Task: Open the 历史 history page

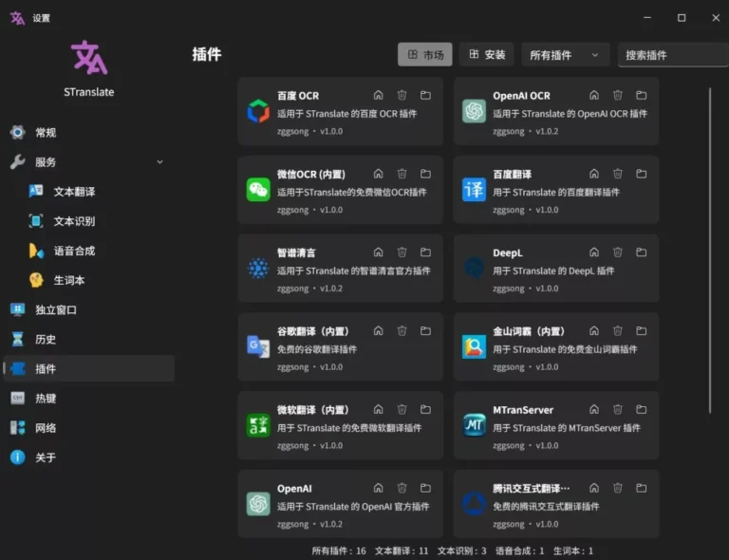Action: [x=88, y=339]
